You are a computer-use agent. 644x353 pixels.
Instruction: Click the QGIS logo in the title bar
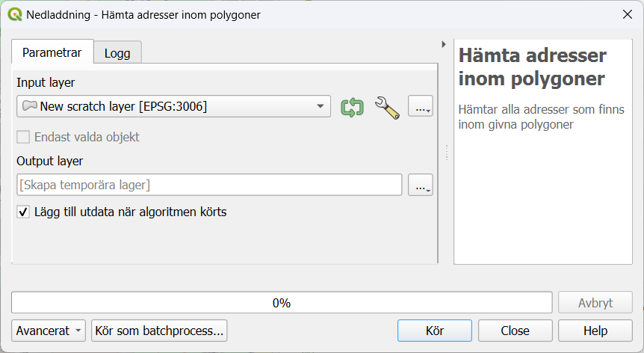pos(15,14)
